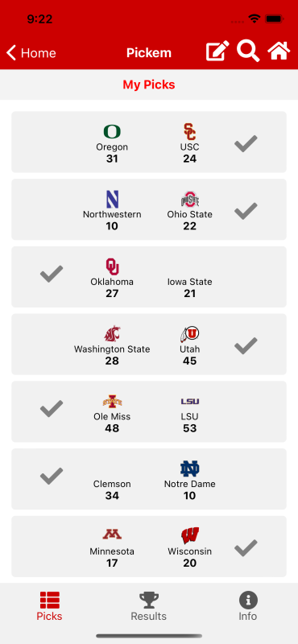The width and height of the screenshot is (298, 644).
Task: Tap the Oregon team logo
Action: pos(112,131)
